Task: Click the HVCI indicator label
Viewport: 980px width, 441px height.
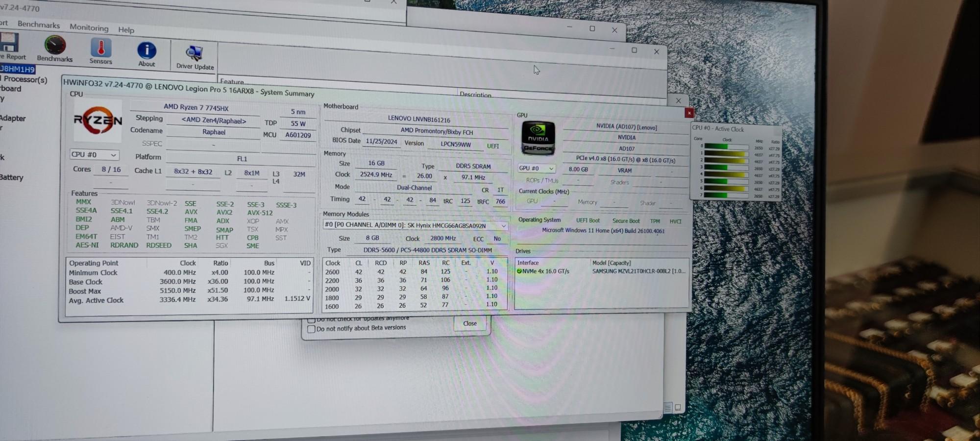Action: coord(676,221)
